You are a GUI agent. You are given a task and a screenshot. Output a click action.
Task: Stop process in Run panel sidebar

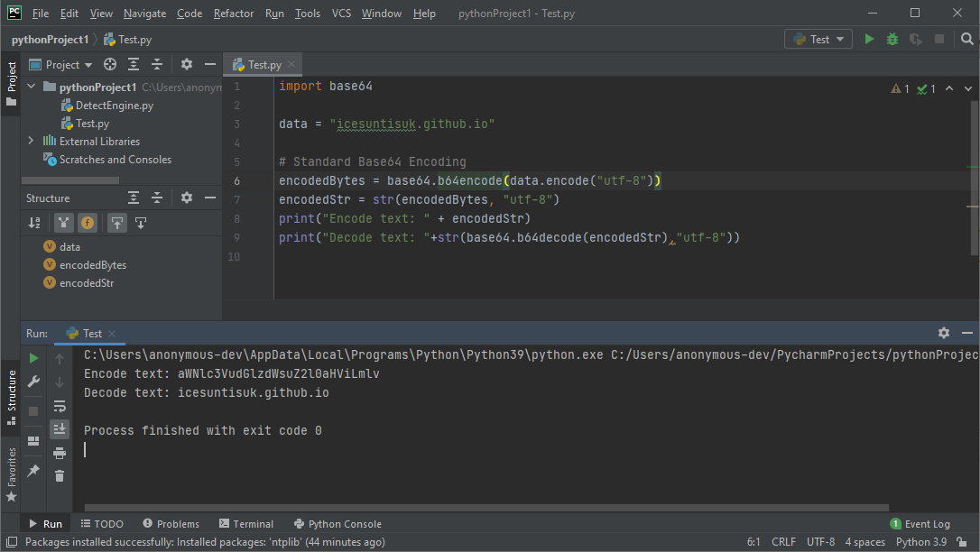33,411
